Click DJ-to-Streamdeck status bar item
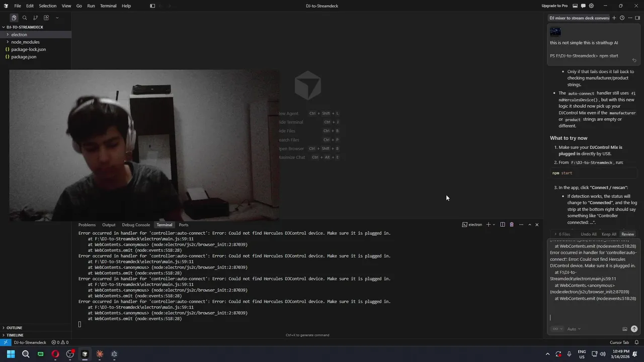The height and width of the screenshot is (362, 644). (x=30, y=342)
